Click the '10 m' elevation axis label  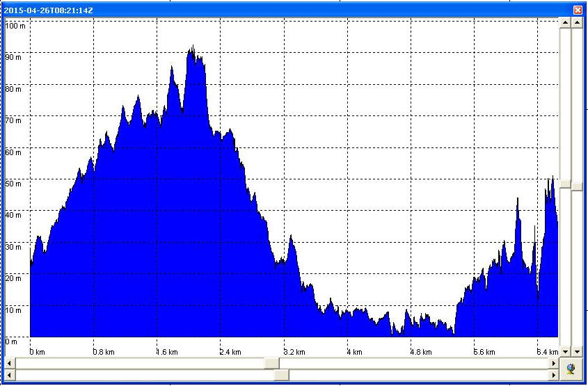tap(13, 310)
